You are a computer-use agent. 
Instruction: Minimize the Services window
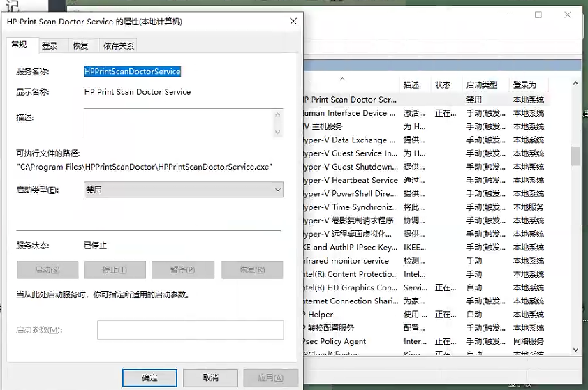coord(509,15)
